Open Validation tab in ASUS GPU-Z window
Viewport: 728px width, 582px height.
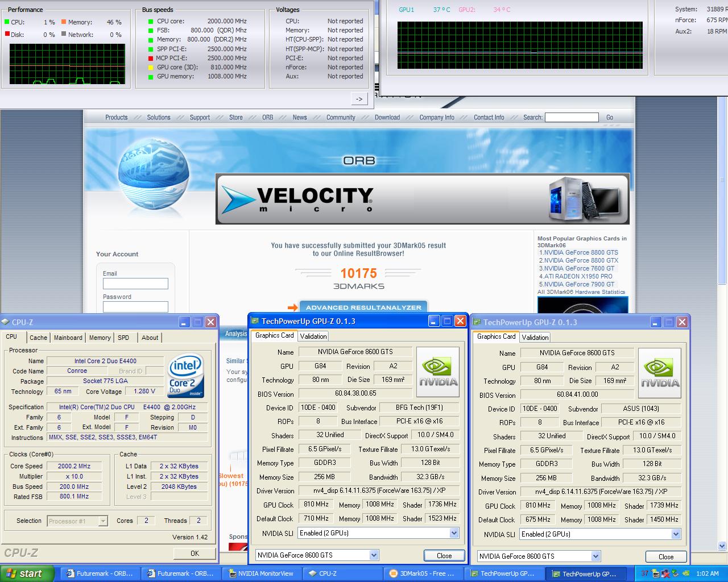pyautogui.click(x=535, y=337)
